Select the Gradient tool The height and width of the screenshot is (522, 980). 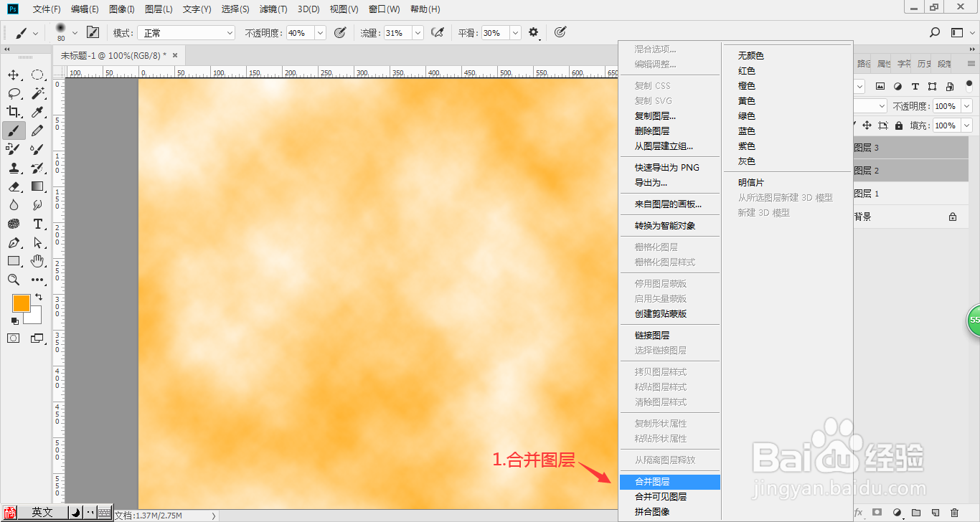(x=37, y=186)
